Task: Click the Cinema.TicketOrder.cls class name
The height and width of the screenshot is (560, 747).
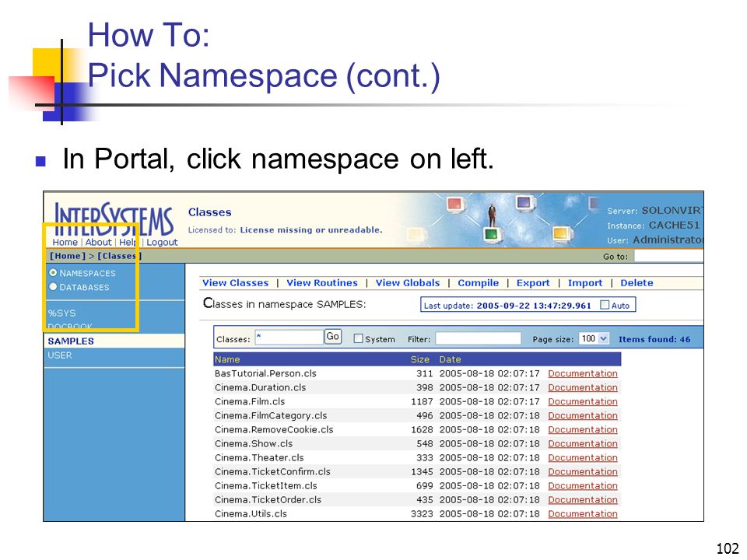Action: 268,500
